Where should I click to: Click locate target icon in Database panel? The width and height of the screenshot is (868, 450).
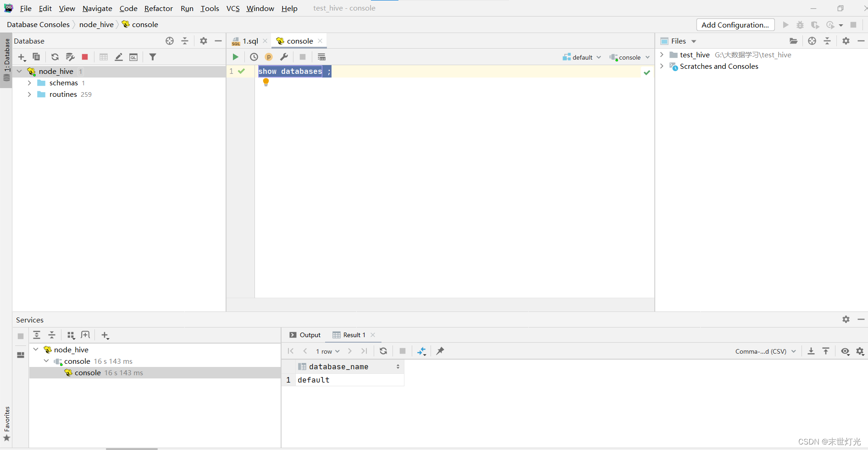(170, 41)
